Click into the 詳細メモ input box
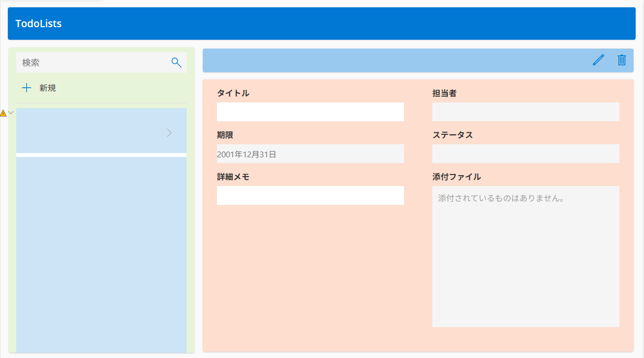The height and width of the screenshot is (358, 644). [310, 195]
